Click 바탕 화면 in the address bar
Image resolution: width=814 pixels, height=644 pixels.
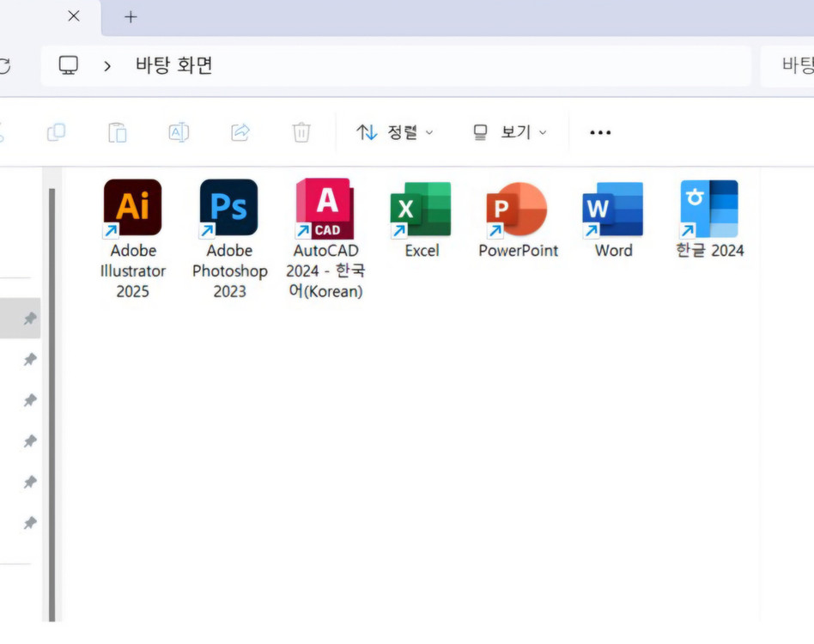(174, 65)
